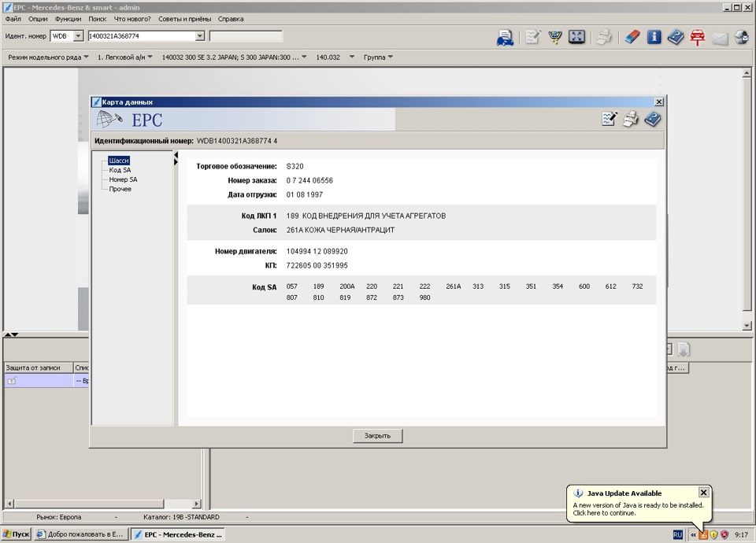Select Код SA in the data card tree
756x543 pixels.
[120, 170]
